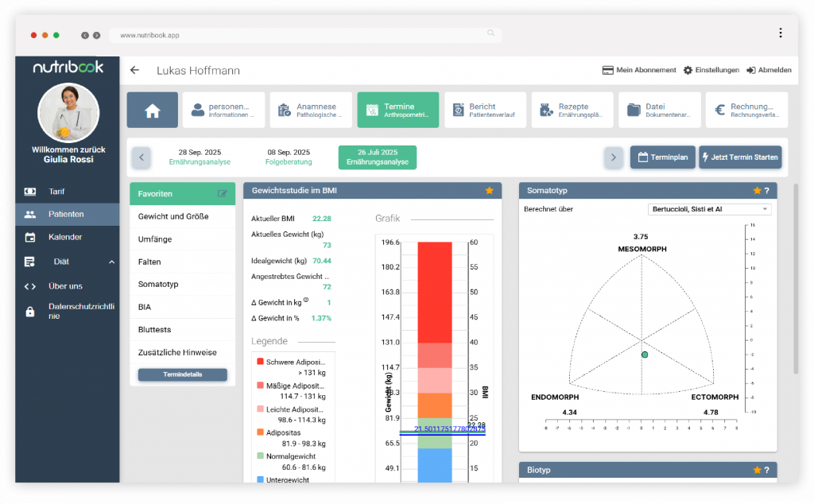Collapse the Diät sidebar menu
Screen dimensions: 814x504
pyautogui.click(x=111, y=262)
